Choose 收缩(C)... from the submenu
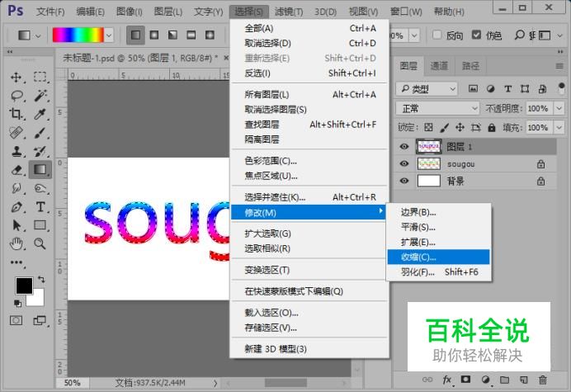The image size is (571, 392). tap(438, 257)
